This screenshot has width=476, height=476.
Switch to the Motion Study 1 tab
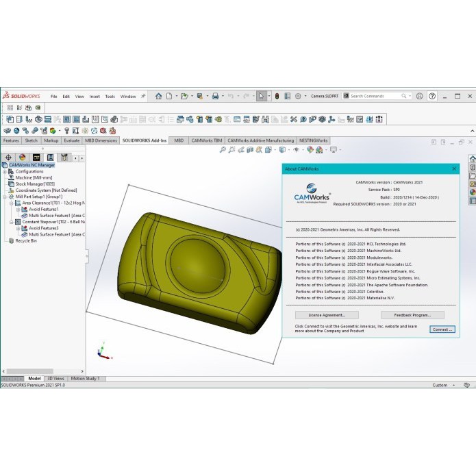tap(86, 379)
